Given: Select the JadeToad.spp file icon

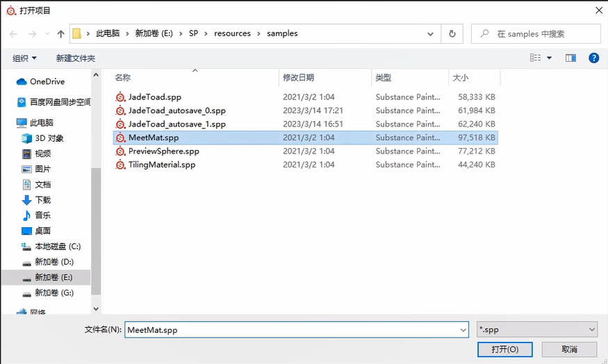Looking at the screenshot, I should 121,97.
